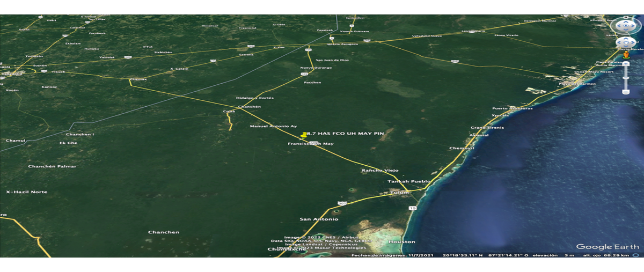Click the 'X-Hazil Norte' place label
Image resolution: width=644 pixels, height=272 pixels.
click(x=26, y=192)
